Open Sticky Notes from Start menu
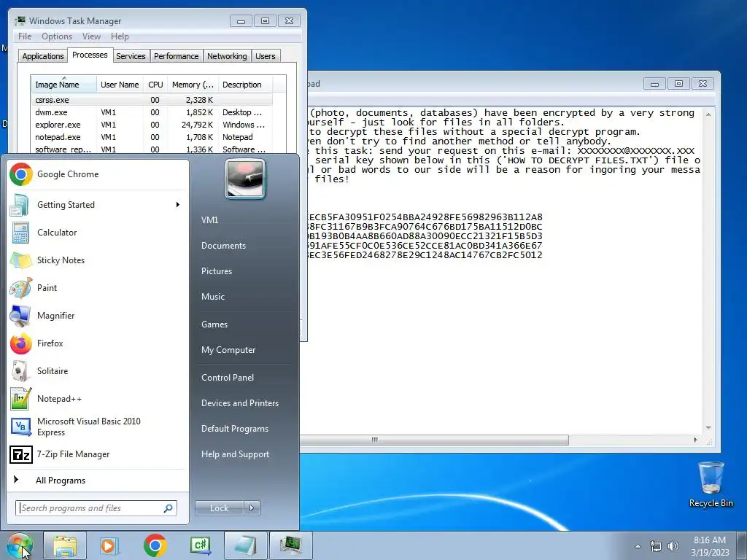 pos(98,260)
